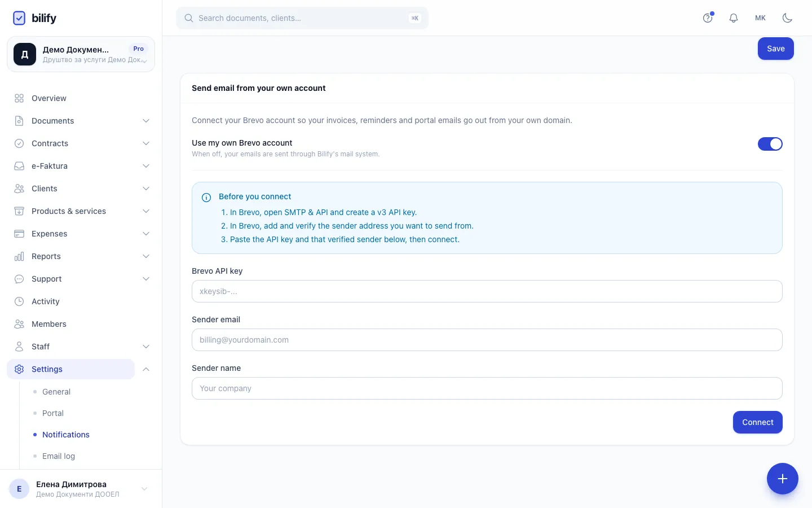This screenshot has width=812, height=508.
Task: Disable the Use my own Brevo account switch
Action: [770, 144]
